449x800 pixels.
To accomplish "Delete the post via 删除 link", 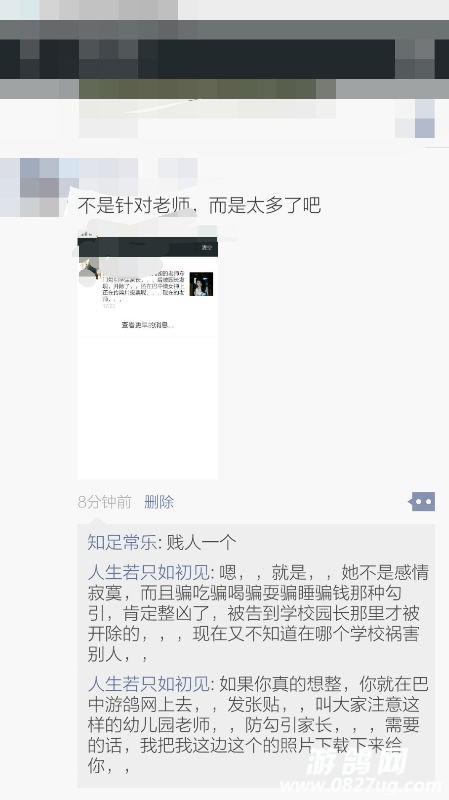I will pos(159,502).
